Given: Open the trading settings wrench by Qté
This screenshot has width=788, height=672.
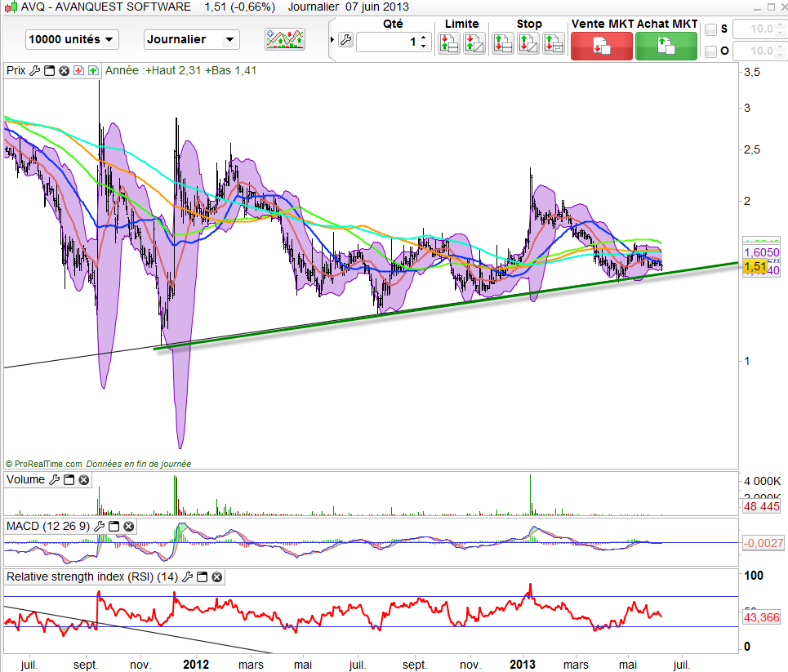Looking at the screenshot, I should (345, 41).
